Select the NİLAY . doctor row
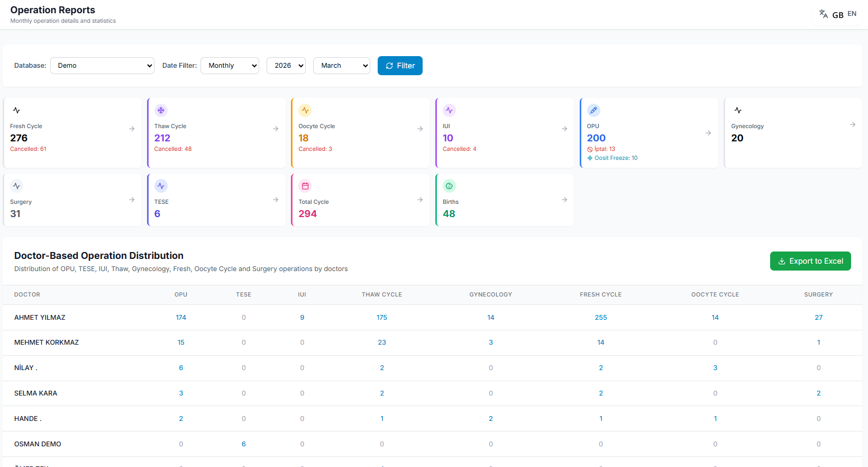This screenshot has height=467, width=868. [432, 368]
